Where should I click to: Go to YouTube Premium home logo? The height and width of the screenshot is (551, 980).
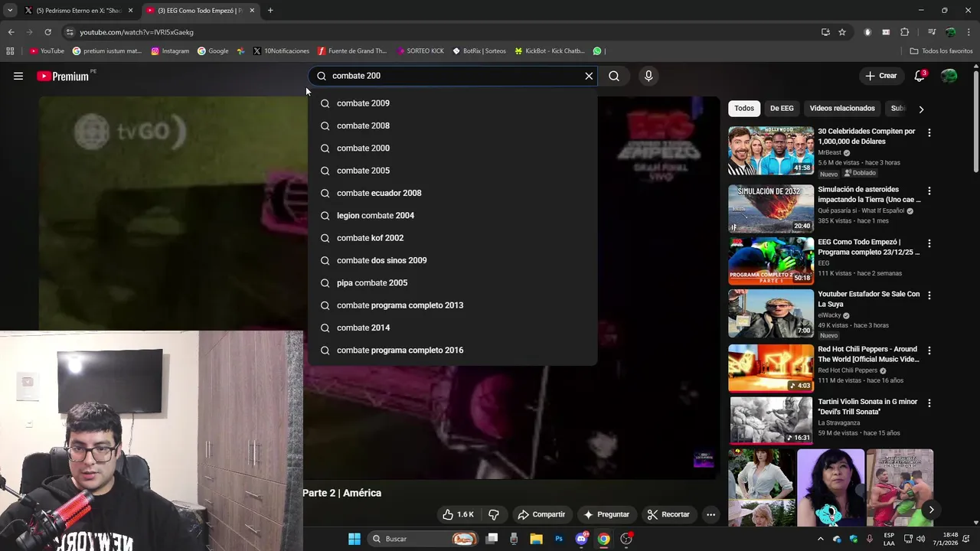click(63, 77)
